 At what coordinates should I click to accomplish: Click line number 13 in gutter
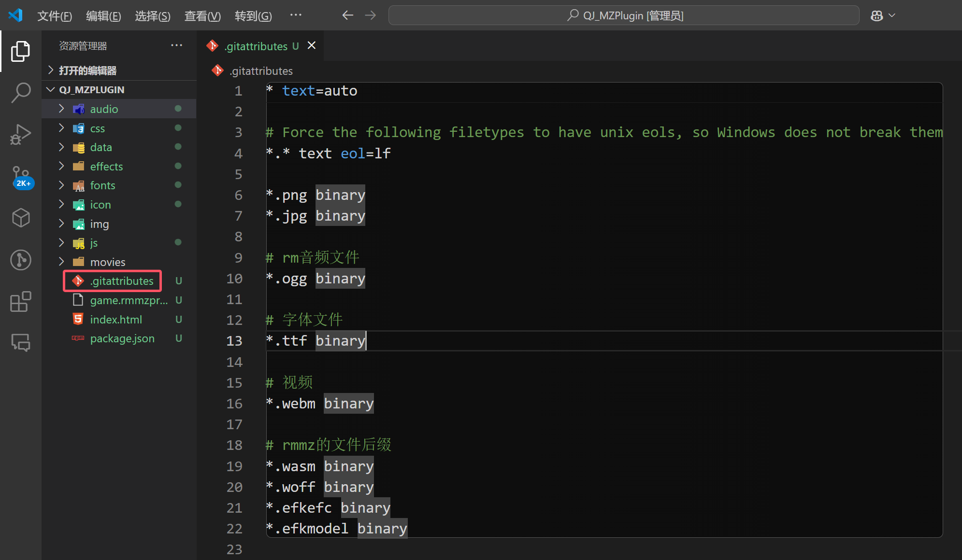pos(234,341)
